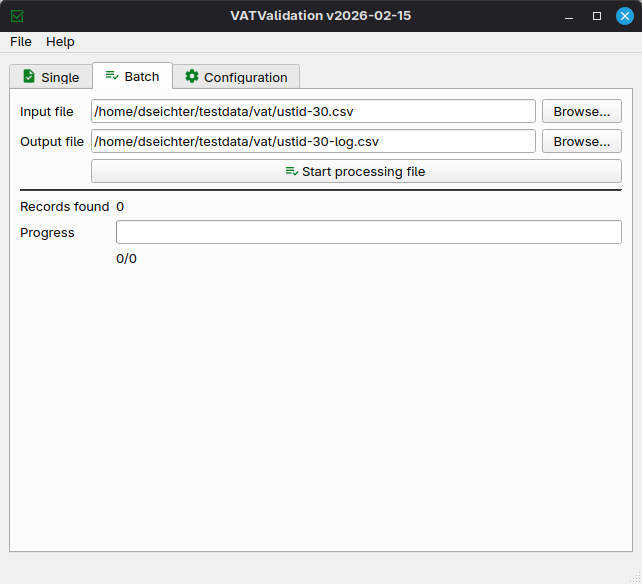Maximize the VATValidation window

coord(597,16)
